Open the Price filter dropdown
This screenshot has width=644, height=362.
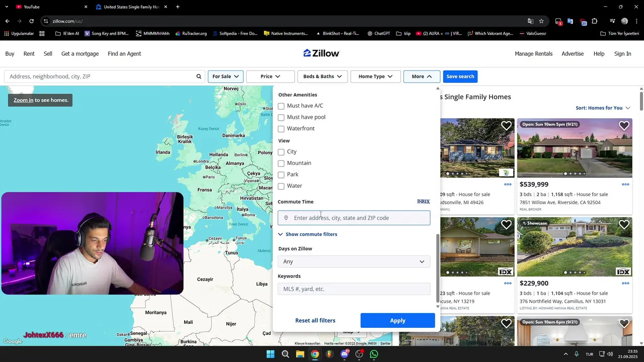270,76
